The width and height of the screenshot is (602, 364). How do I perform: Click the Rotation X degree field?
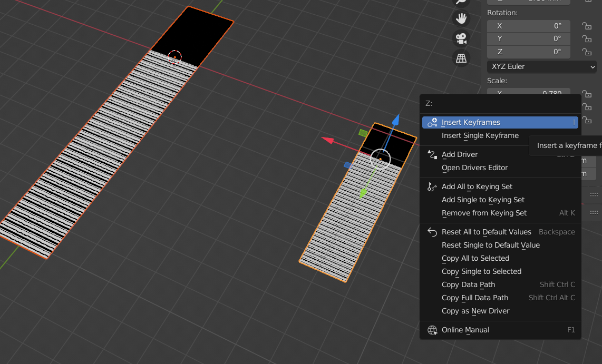[x=528, y=25]
